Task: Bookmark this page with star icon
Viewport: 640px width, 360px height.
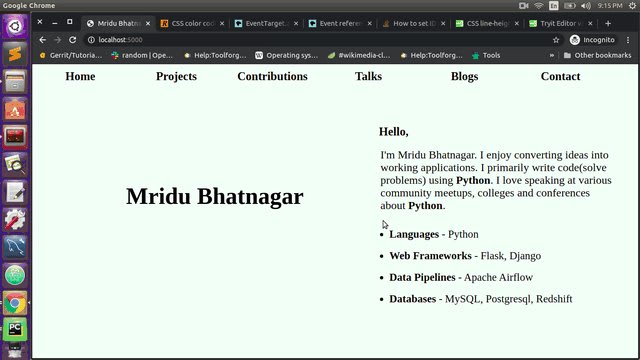Action: click(x=556, y=40)
